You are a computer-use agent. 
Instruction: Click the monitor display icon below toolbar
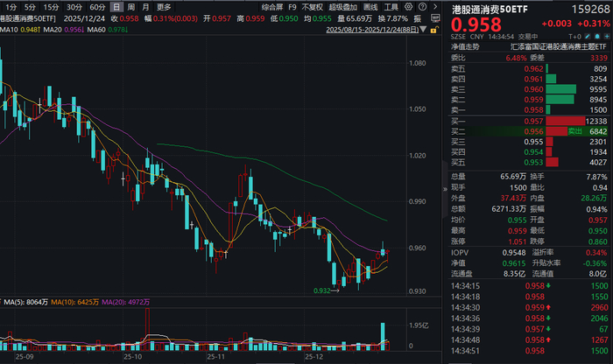pos(434,18)
